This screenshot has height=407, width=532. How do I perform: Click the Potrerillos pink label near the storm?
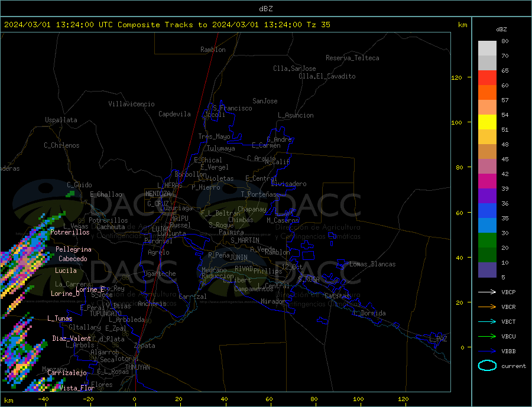click(x=70, y=232)
